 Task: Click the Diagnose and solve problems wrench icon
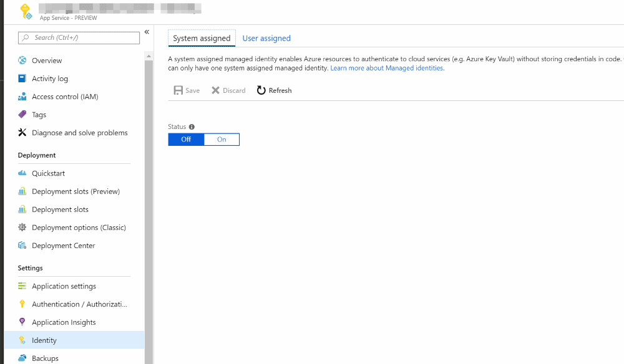[x=22, y=132]
